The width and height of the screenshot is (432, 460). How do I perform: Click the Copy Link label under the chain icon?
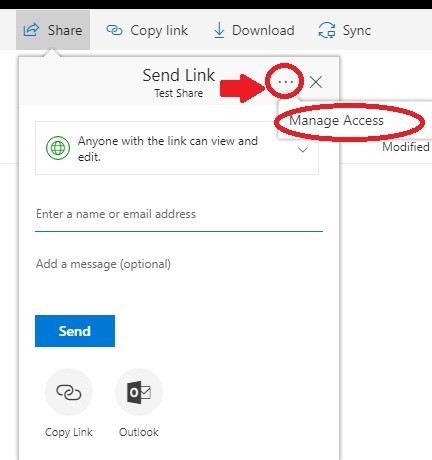pyautogui.click(x=69, y=432)
